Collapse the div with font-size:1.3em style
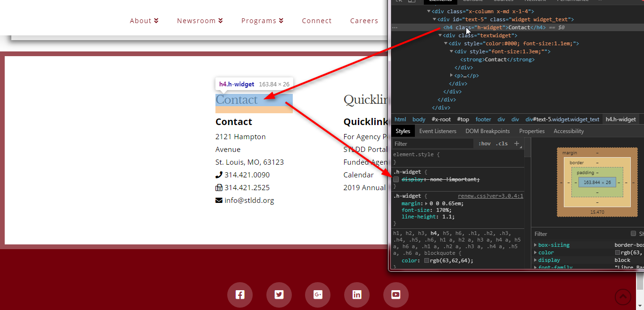644x310 pixels. click(452, 51)
